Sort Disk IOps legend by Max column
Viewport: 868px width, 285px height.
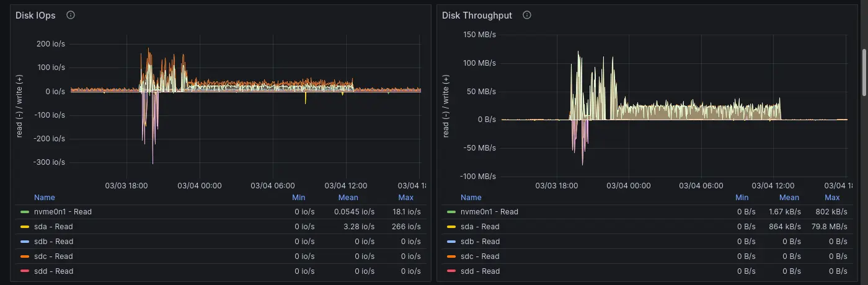coord(405,198)
